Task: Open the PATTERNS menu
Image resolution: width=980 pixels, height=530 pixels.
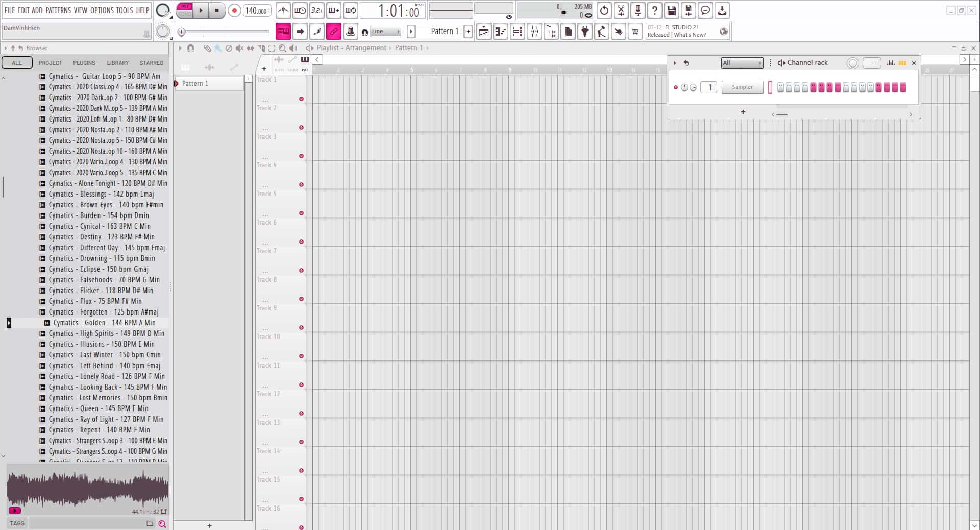Action: click(x=58, y=10)
